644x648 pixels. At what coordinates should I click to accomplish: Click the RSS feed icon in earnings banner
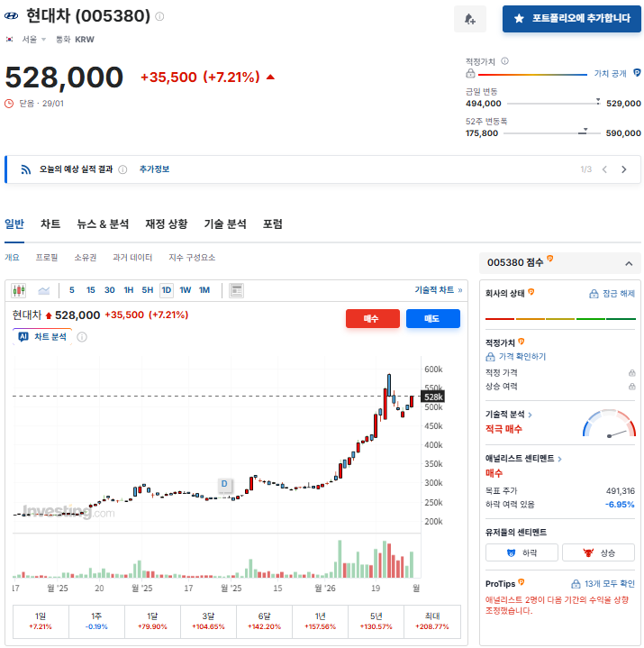[26, 169]
